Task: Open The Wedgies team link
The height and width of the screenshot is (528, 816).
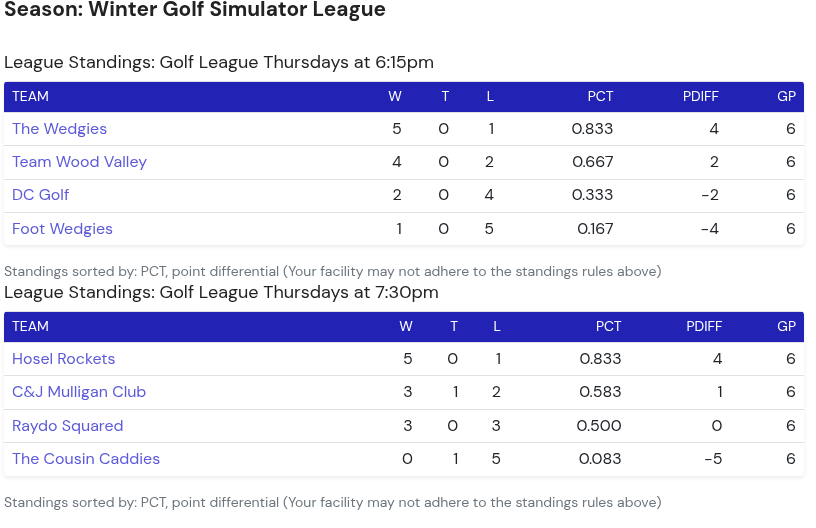Action: 59,129
